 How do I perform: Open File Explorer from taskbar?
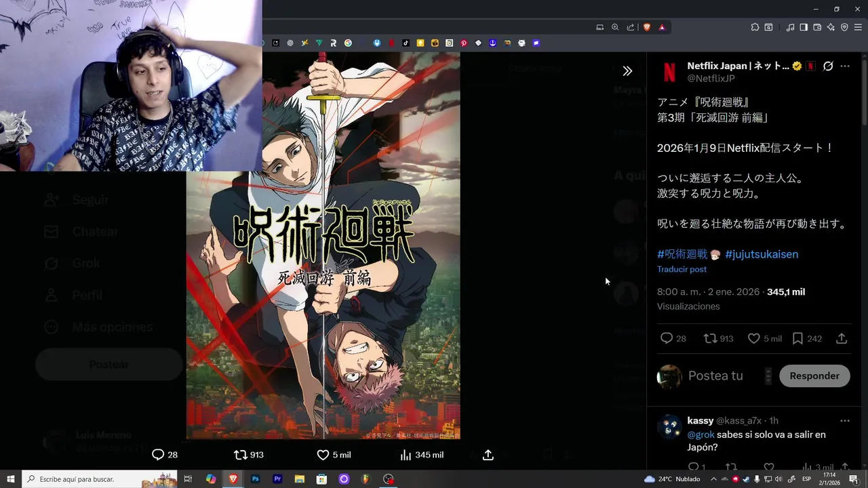pos(299,479)
